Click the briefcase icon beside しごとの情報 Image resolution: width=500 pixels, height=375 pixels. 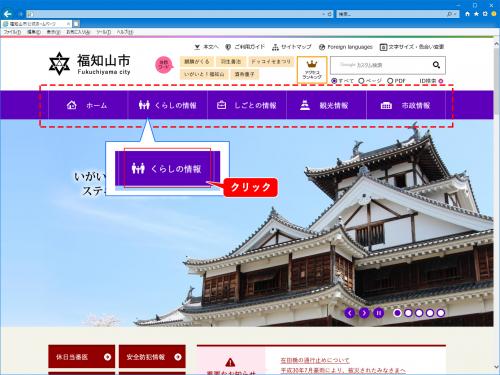[x=222, y=105]
